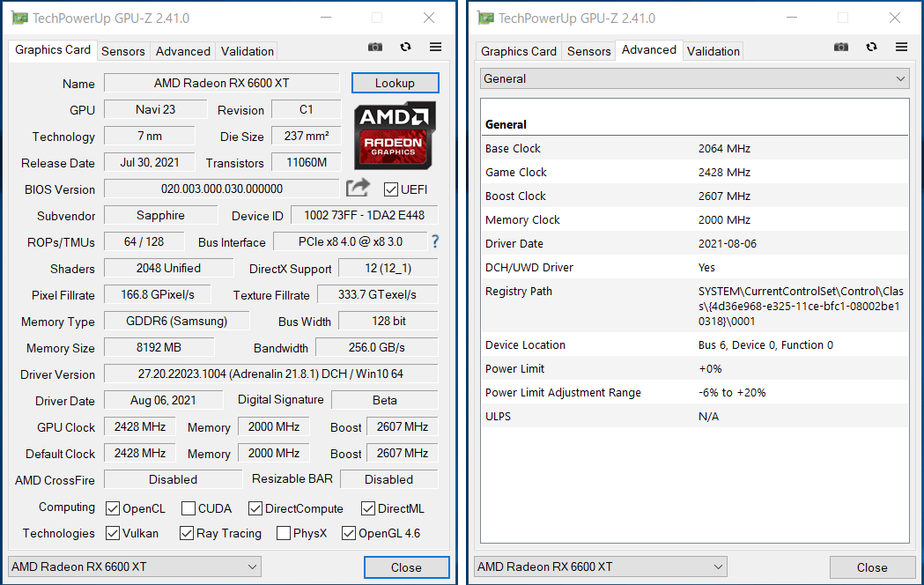Open GPU selector dropdown in right window
The image size is (924, 585).
point(601,566)
